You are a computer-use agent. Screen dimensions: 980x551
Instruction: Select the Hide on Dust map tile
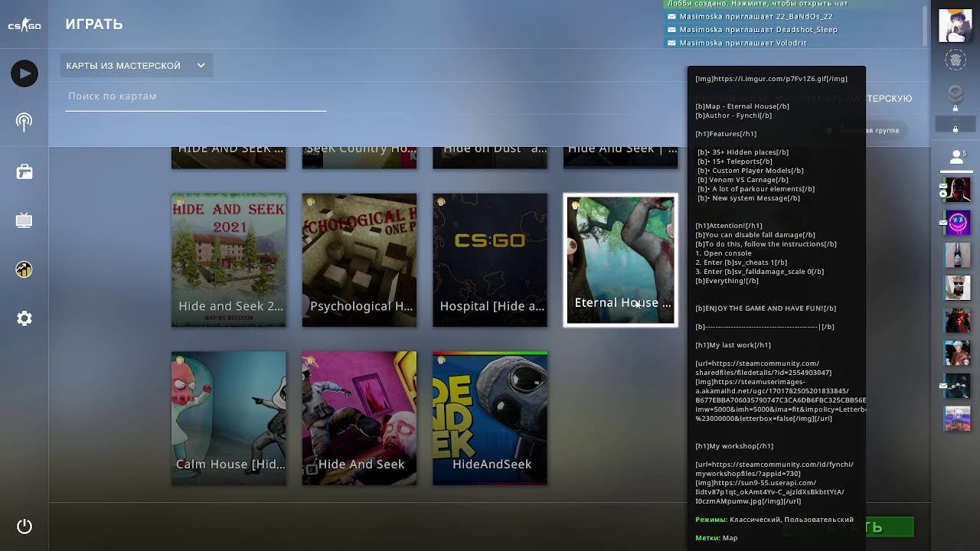[x=490, y=157]
